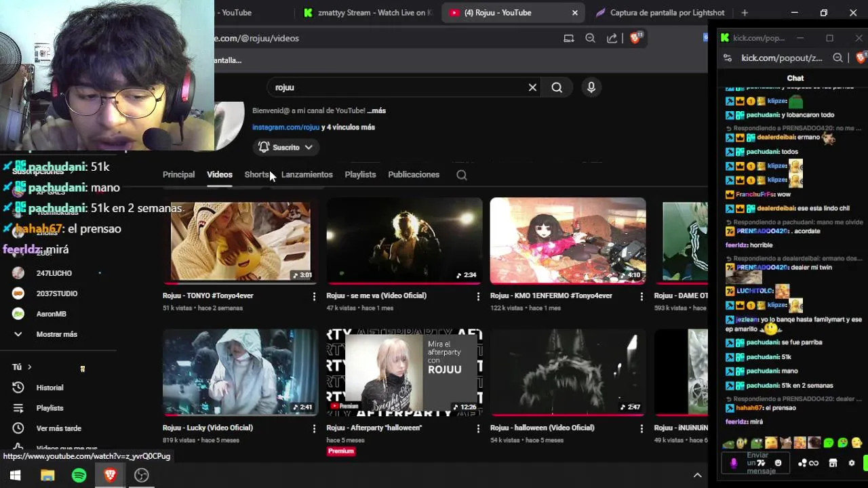Click the zoom magnifier icon in main address bar
Viewport: 868px width, 488px height.
click(590, 39)
